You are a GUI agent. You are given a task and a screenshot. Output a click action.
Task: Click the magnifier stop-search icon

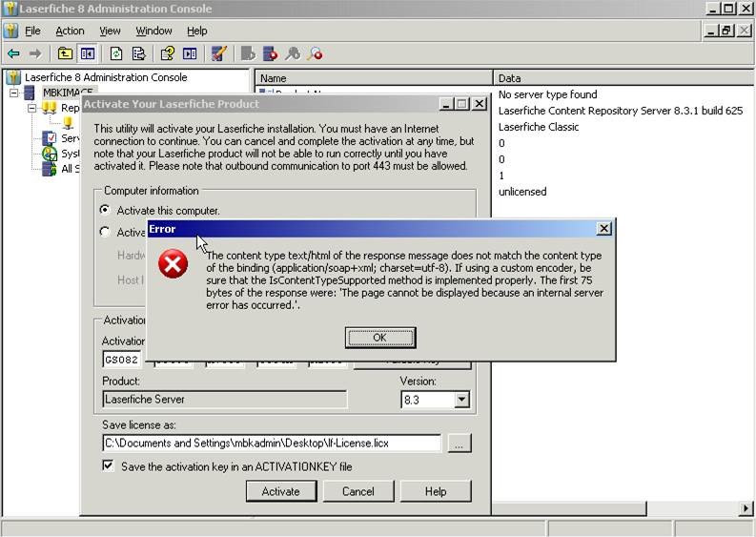point(316,53)
